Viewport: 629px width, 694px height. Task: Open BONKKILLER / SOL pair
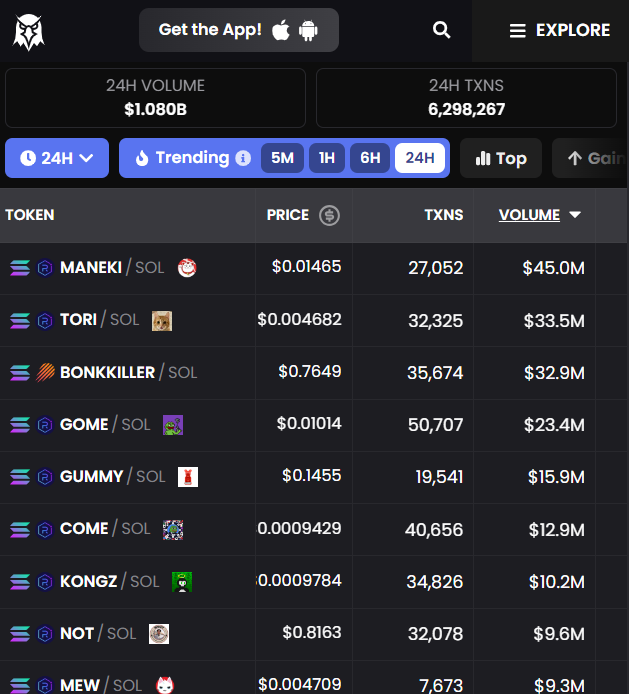(128, 372)
